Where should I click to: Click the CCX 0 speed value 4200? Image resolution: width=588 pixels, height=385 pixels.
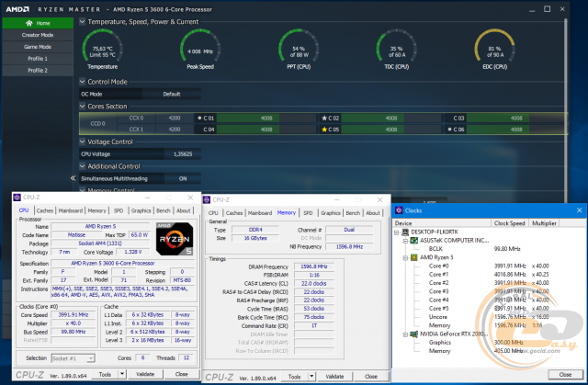[175, 119]
